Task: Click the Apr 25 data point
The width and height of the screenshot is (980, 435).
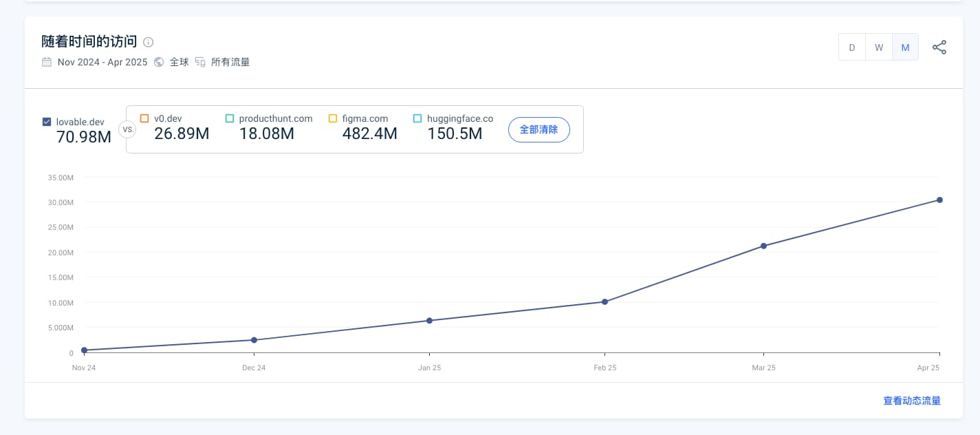Action: [939, 200]
